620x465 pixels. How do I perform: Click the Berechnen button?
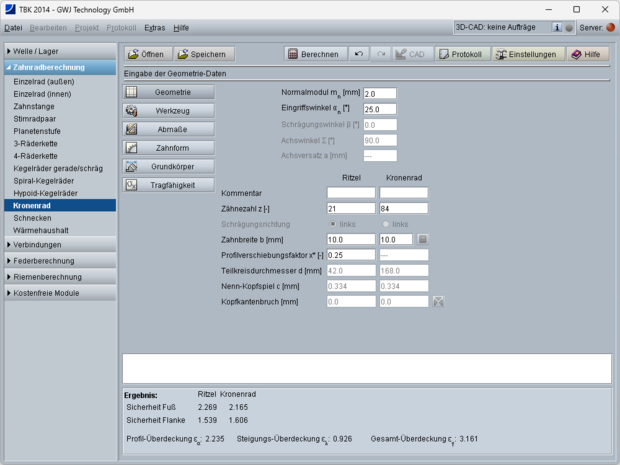click(315, 54)
